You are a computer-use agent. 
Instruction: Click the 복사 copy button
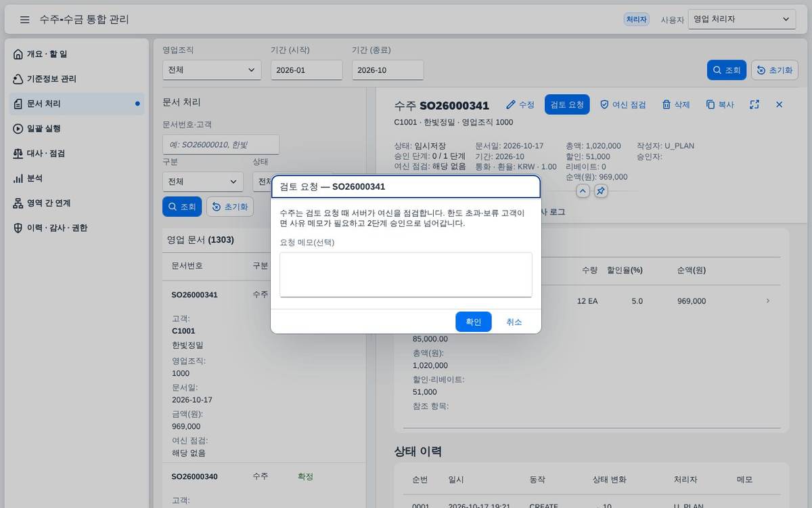[720, 105]
